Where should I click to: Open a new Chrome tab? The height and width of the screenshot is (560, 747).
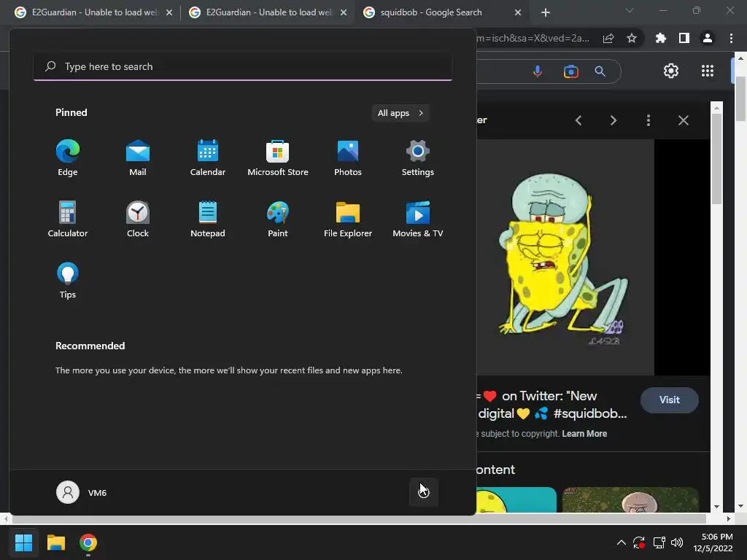(546, 13)
